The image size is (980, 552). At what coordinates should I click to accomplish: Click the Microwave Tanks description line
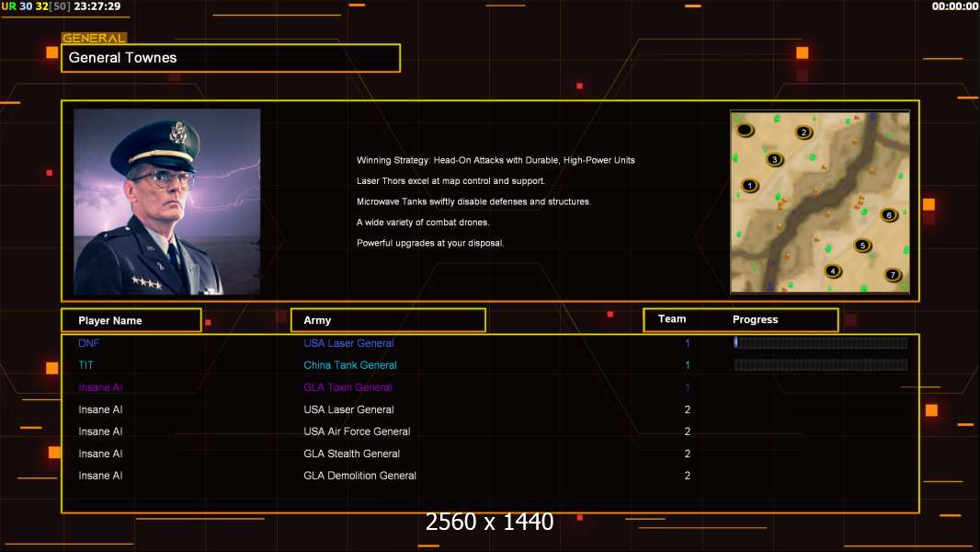click(473, 201)
